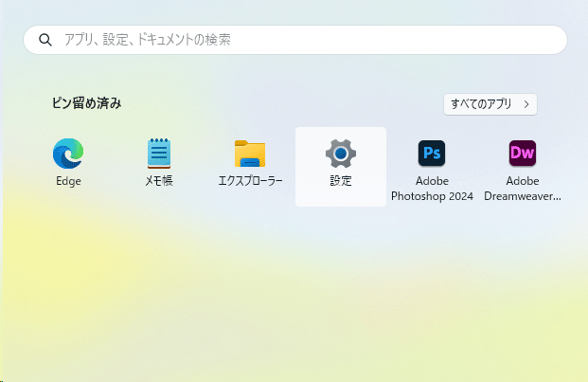
Task: Click the search placeholder text in search bar
Action: click(x=147, y=40)
